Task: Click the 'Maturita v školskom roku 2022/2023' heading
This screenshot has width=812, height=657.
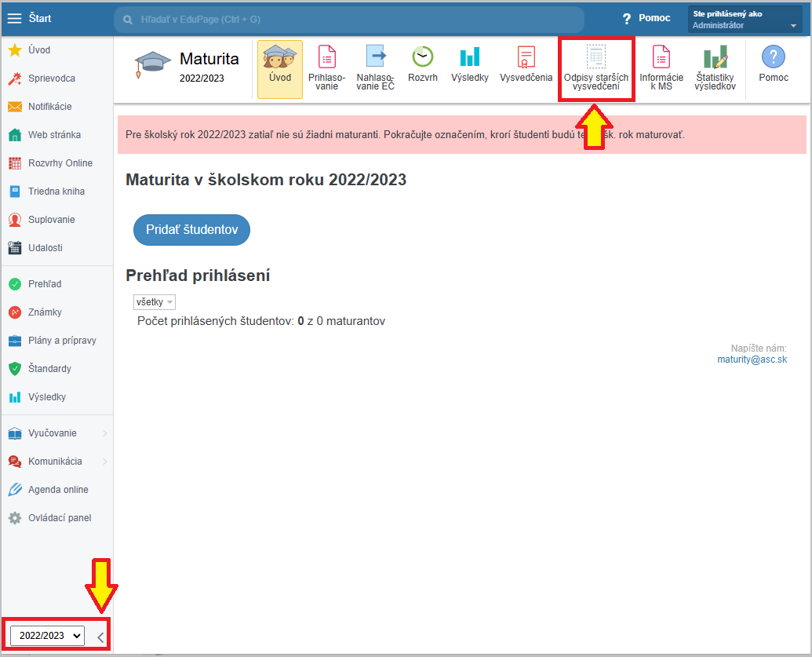Action: (266, 180)
